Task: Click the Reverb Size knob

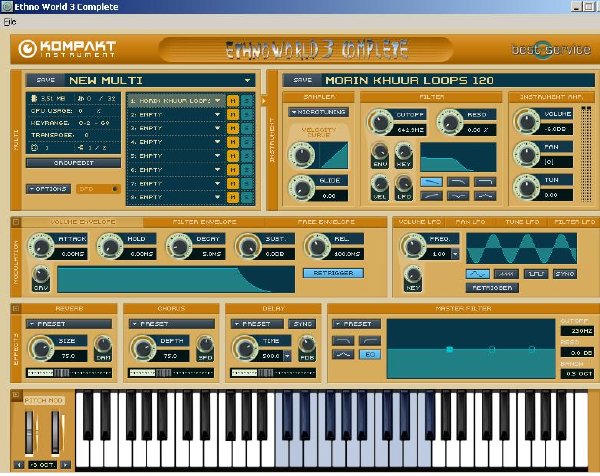Action: tap(41, 348)
